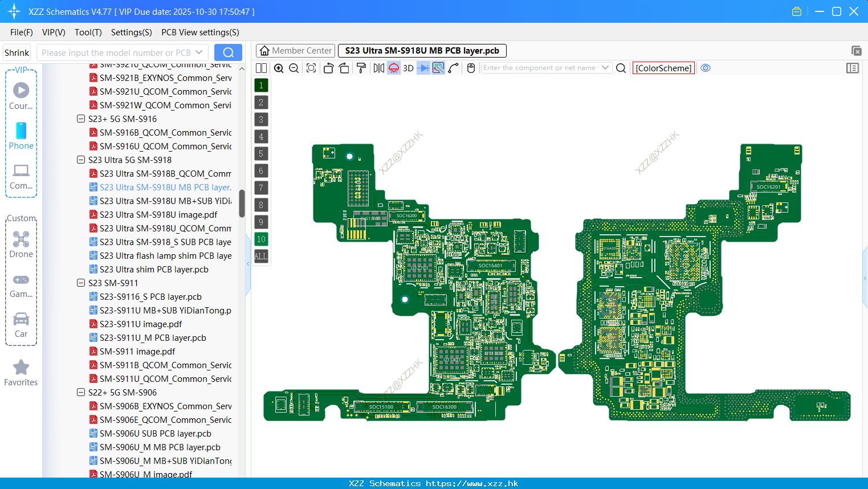Click the blue search button
Screen dimensions: 868x489
point(228,52)
